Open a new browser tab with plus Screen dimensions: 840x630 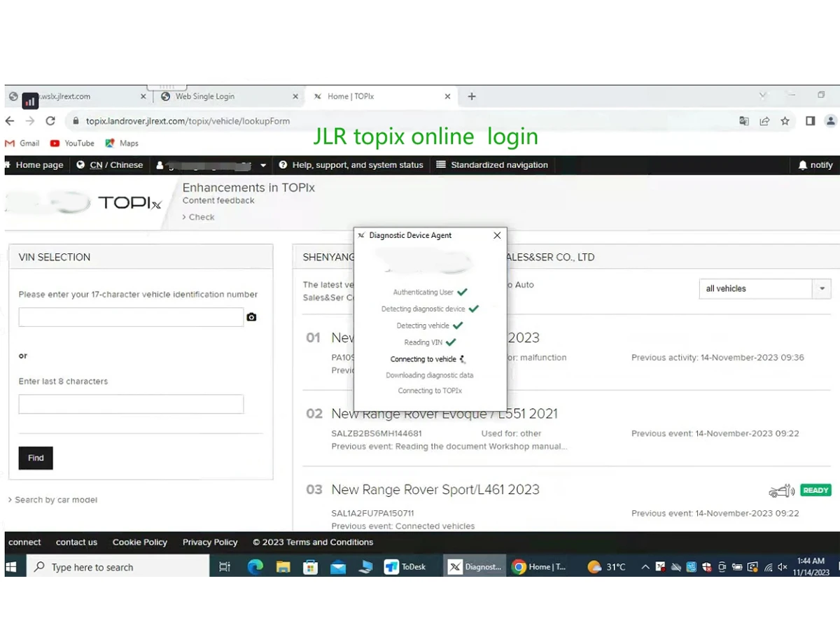tap(472, 97)
